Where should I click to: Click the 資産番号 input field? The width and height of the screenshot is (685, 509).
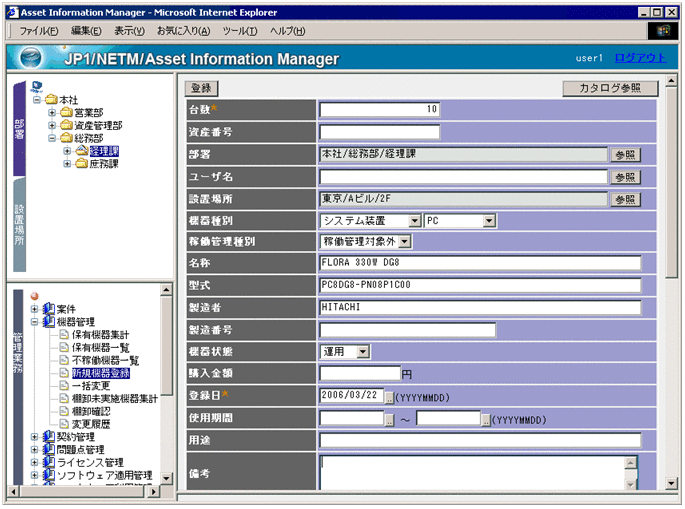click(x=380, y=132)
